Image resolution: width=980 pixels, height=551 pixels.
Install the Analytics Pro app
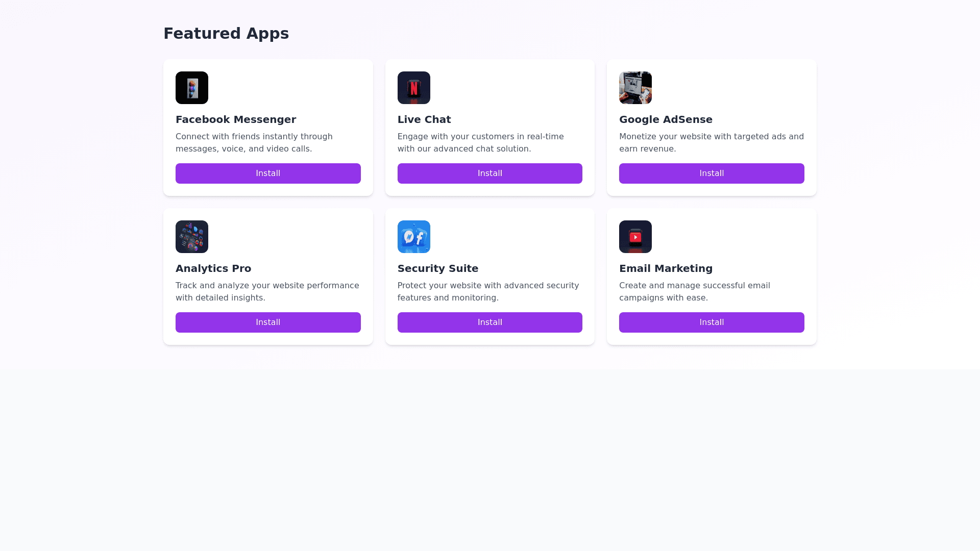(268, 322)
